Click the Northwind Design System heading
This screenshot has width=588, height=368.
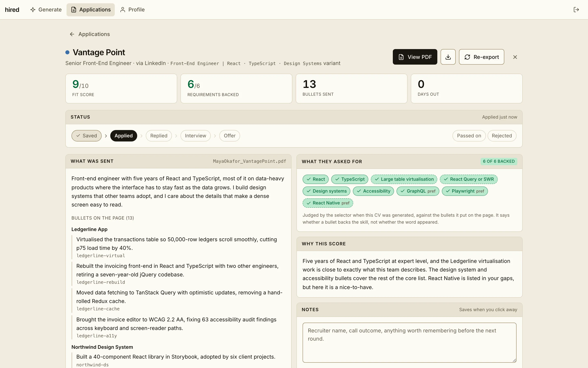pyautogui.click(x=102, y=347)
